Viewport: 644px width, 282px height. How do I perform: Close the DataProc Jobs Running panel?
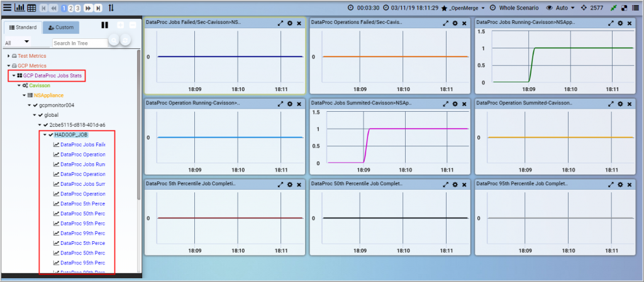pos(630,23)
